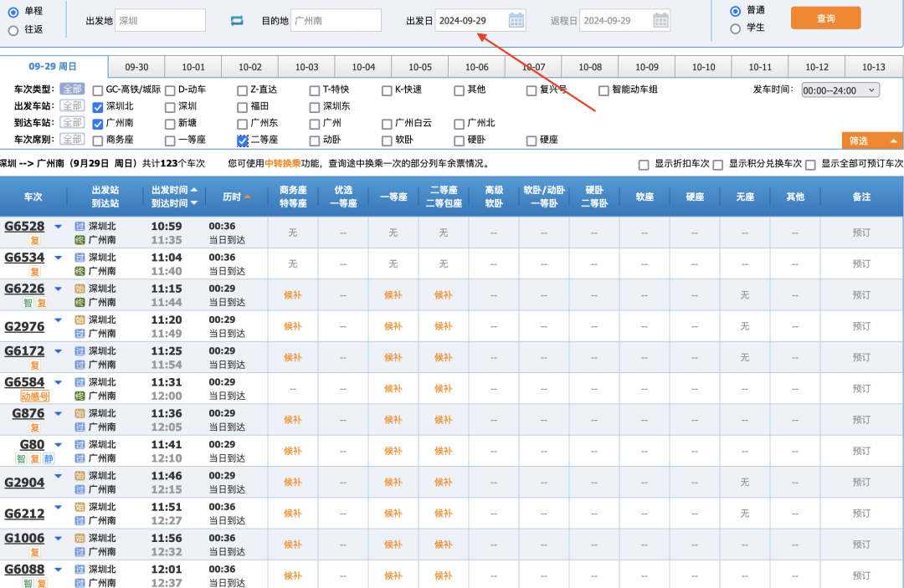This screenshot has height=588, width=904.
Task: Click the 静 badge under G80
Action: [x=49, y=458]
